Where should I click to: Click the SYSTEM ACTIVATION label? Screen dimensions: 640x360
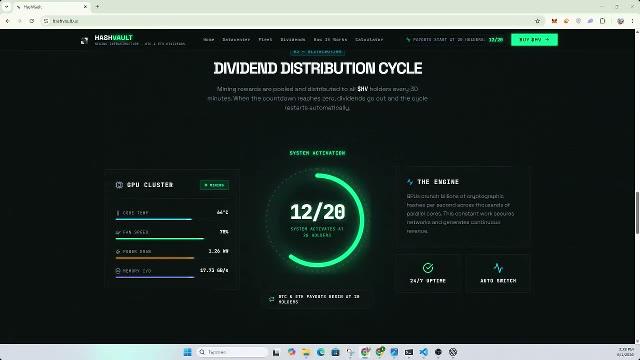(318, 153)
